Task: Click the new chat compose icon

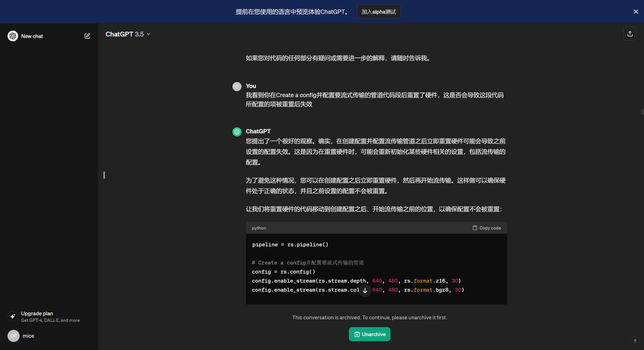Action: (87, 36)
